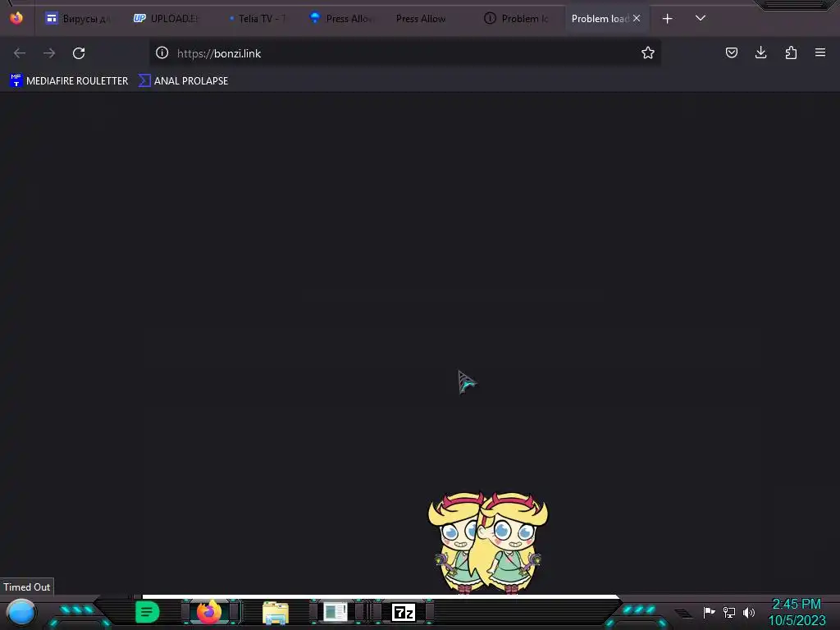Switch to the Вирусы tab
Screen dimensions: 840x630
pos(78,19)
